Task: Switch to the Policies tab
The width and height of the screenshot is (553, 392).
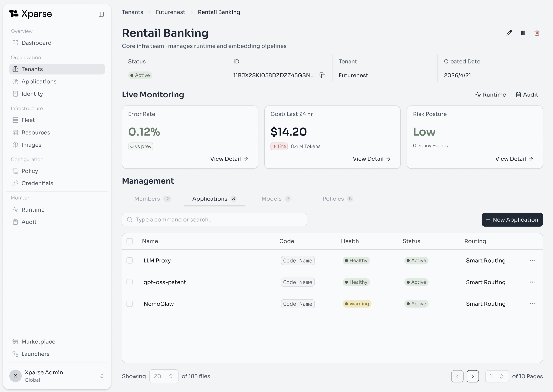Action: coord(338,199)
